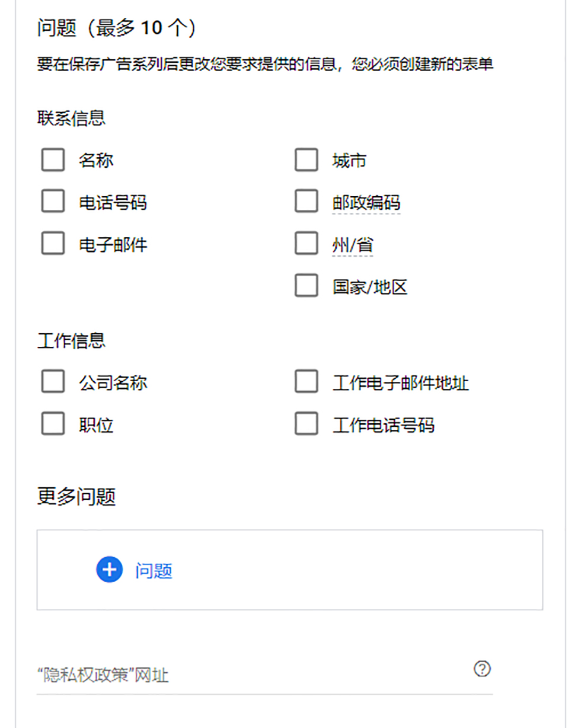Click the 邮政编码 underlined label

point(366,203)
